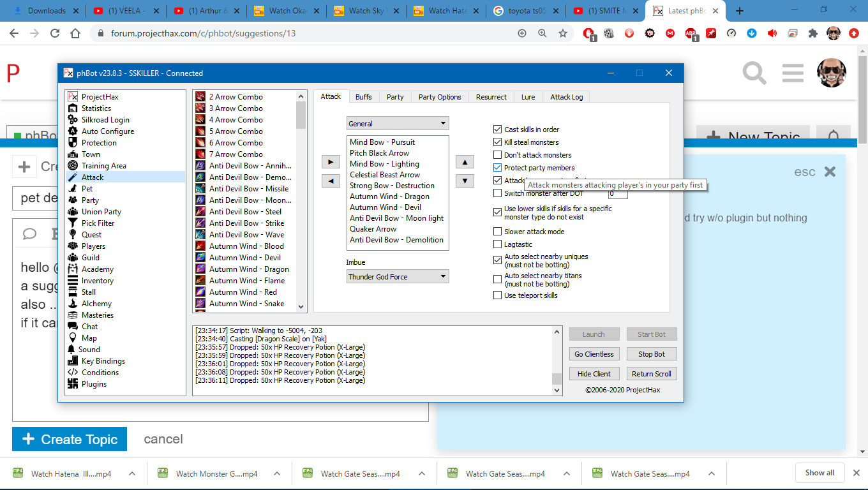
Task: Select the Pet paw icon in sidebar
Action: pos(73,189)
